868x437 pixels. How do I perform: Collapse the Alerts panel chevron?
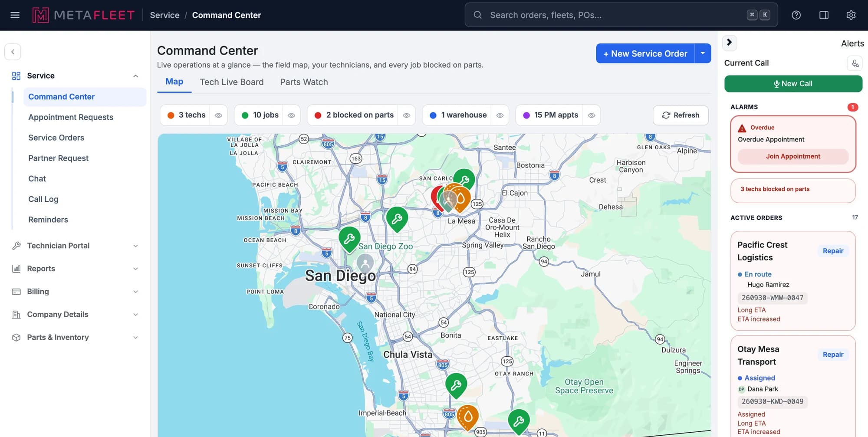(x=730, y=43)
